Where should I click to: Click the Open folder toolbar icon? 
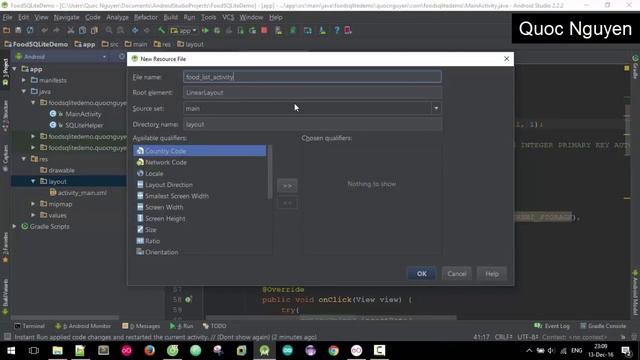pyautogui.click(x=7, y=30)
